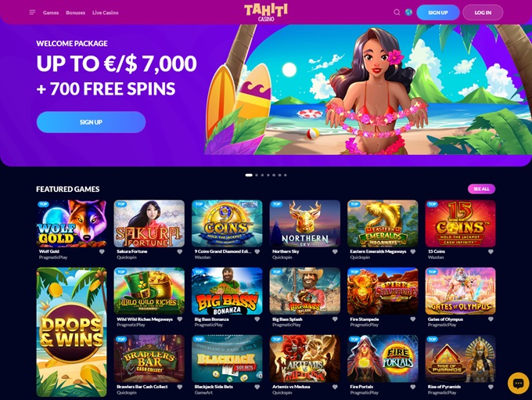Add Northern Sky to favorites
The width and height of the screenshot is (532, 400).
click(335, 251)
